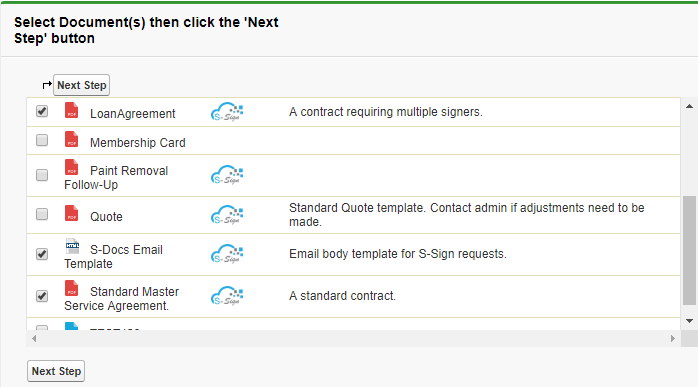Uncheck the Standard Master Service Agreement checkbox

(42, 296)
